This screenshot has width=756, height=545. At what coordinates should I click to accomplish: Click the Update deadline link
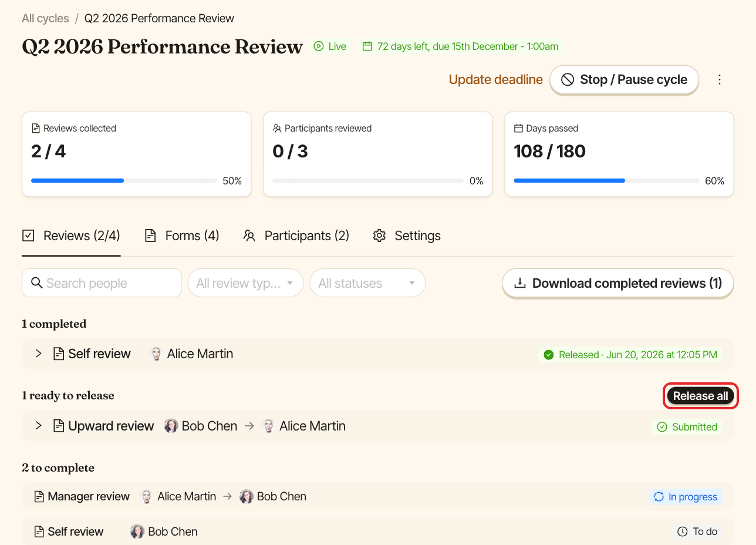496,80
